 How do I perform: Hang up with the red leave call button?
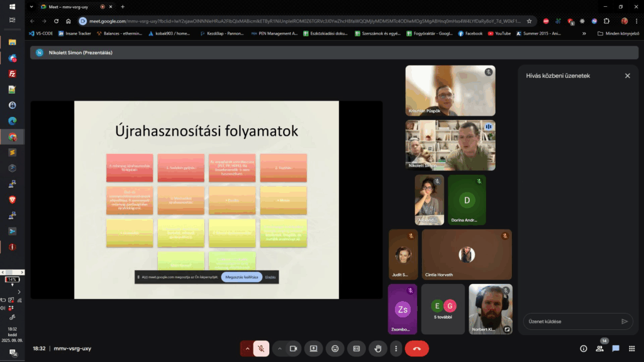(416, 348)
